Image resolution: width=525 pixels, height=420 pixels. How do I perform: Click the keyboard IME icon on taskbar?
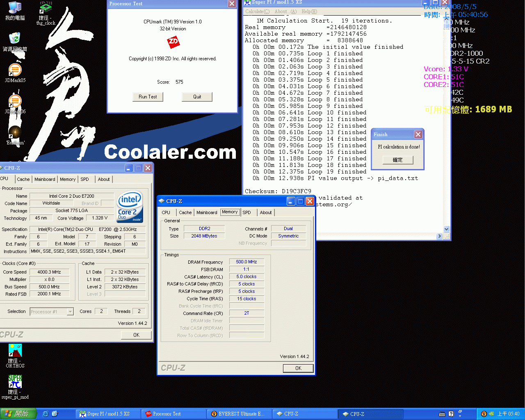click(x=442, y=414)
